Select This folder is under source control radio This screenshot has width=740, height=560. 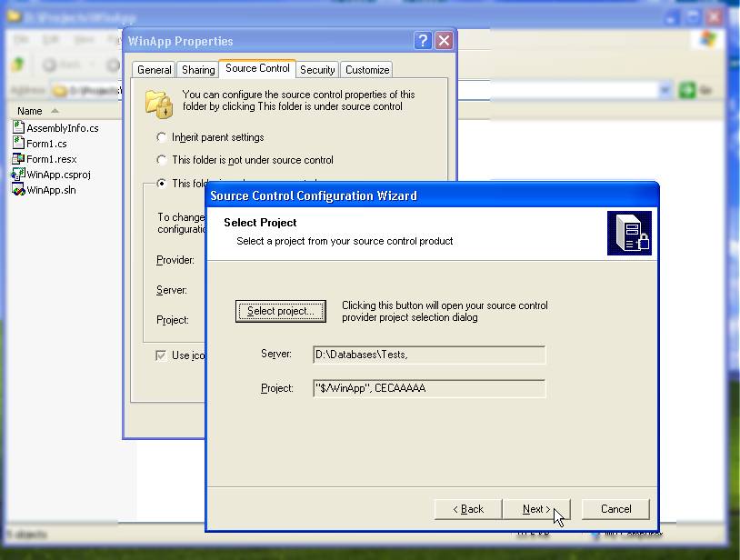point(162,183)
